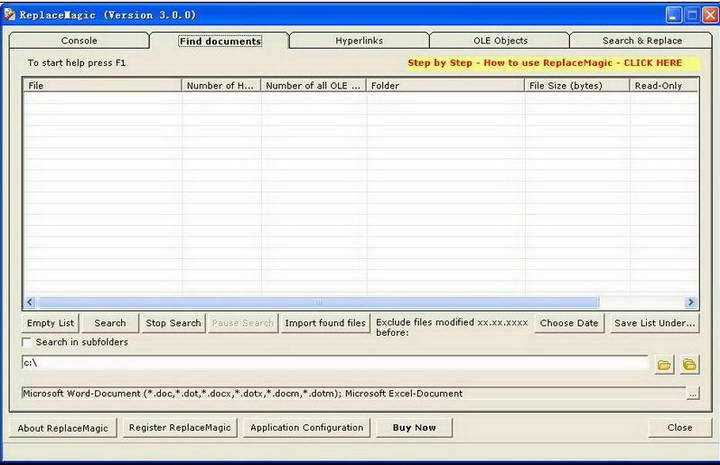Viewport: 720px width, 465px height.
Task: Click the file types filter field
Action: coord(354,393)
